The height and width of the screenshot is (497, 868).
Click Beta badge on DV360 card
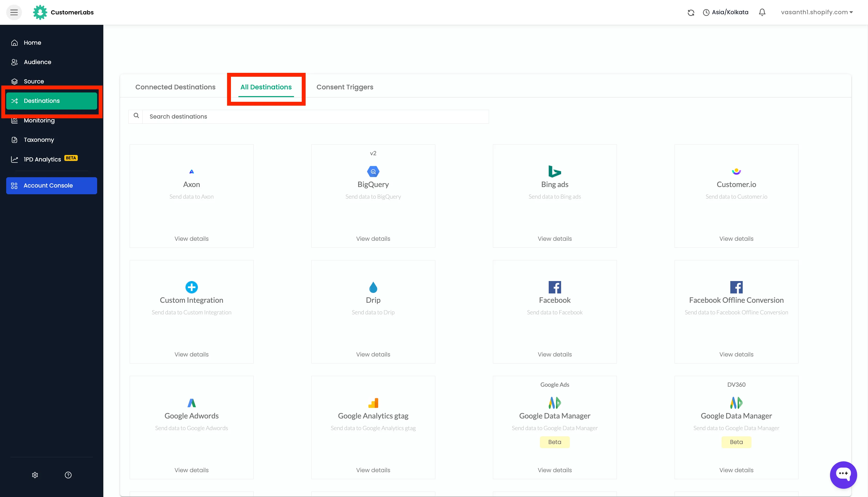(x=736, y=442)
